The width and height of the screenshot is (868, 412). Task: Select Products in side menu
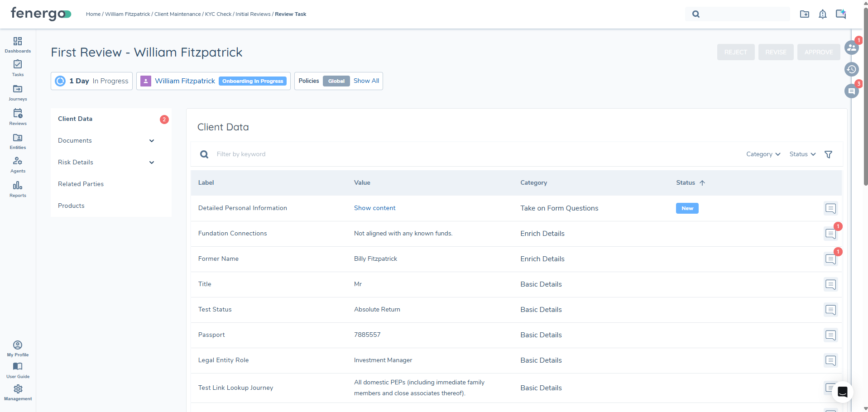[71, 206]
